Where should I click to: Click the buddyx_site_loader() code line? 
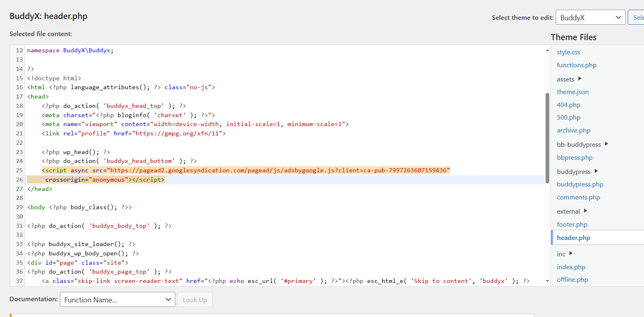(x=81, y=244)
